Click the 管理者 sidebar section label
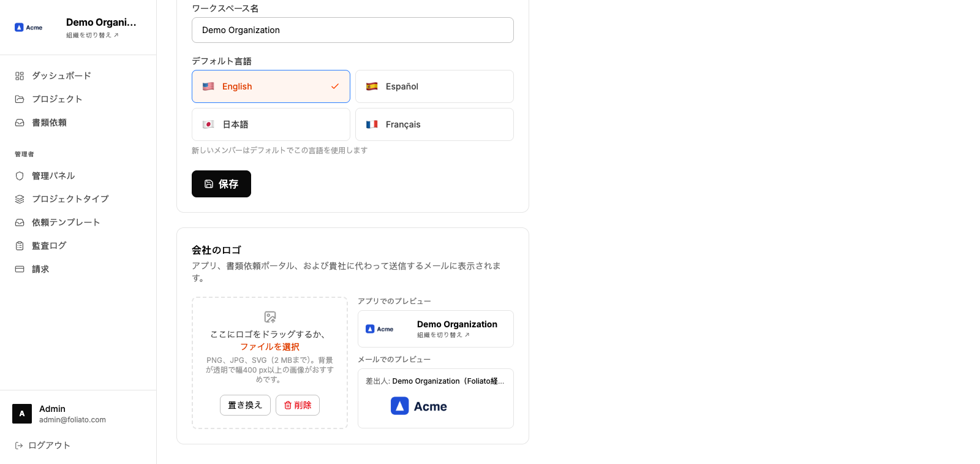Image resolution: width=980 pixels, height=464 pixels. point(24,154)
